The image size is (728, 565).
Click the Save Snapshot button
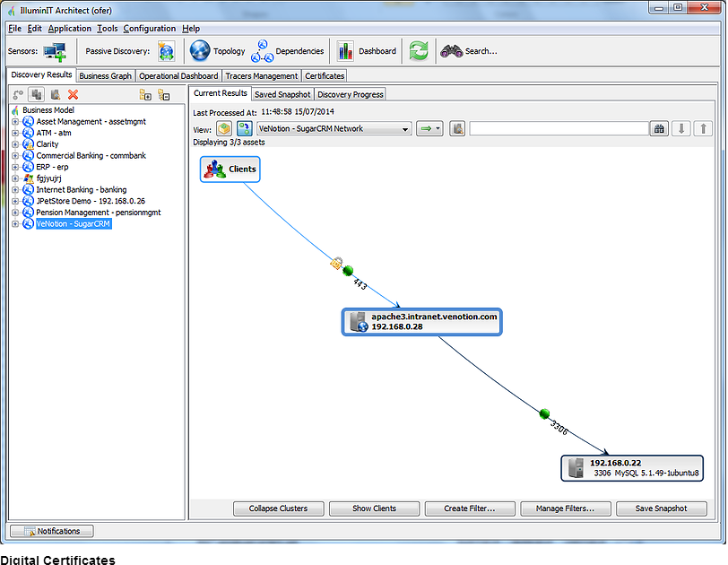pos(661,508)
